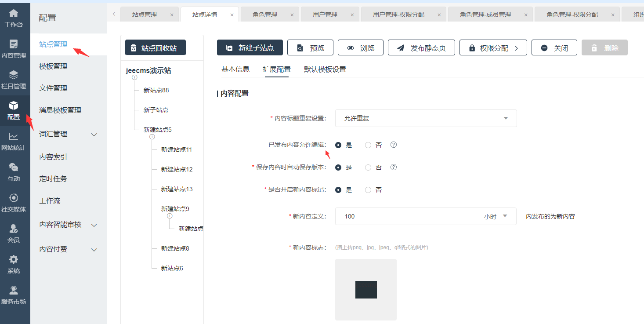Switch to the 基本信息 tab
The height and width of the screenshot is (324, 644).
235,69
